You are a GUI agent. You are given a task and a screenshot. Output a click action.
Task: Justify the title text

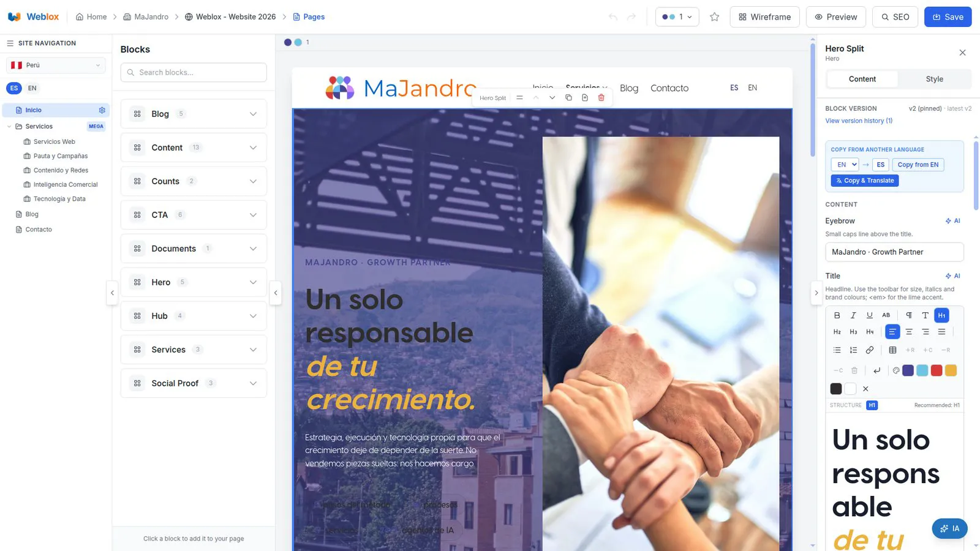click(942, 332)
